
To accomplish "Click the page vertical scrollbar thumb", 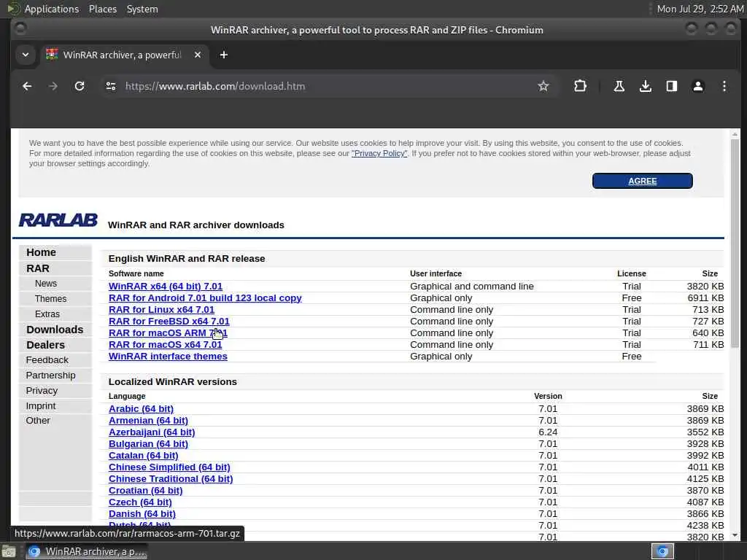I will (x=735, y=243).
